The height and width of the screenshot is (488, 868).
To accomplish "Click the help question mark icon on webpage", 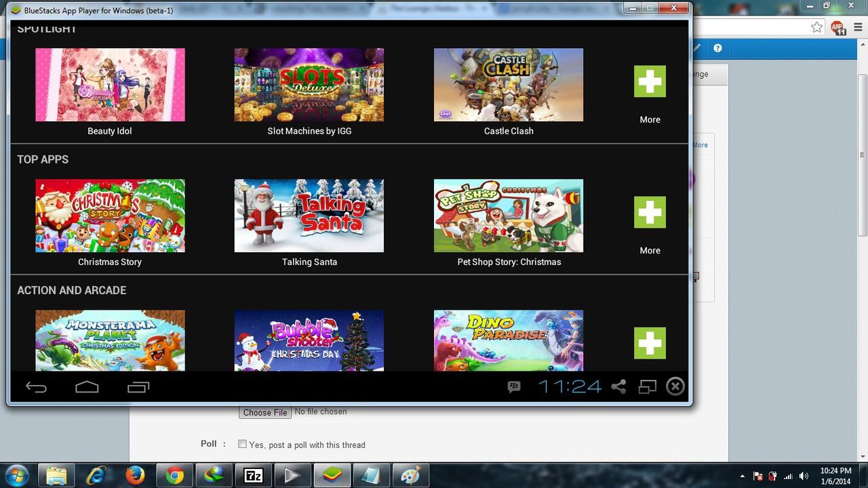I will pos(717,48).
